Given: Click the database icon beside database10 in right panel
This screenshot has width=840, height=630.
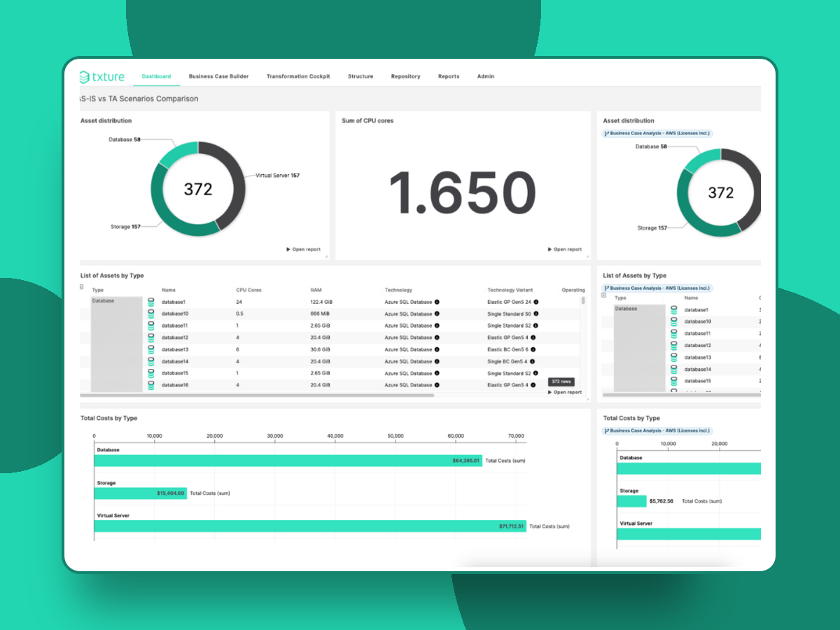Looking at the screenshot, I should pyautogui.click(x=674, y=321).
